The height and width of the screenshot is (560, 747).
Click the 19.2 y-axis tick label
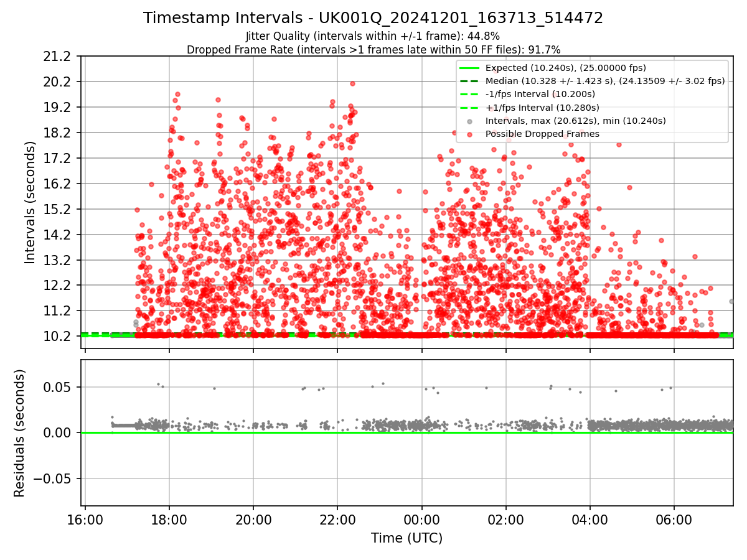pos(59,108)
